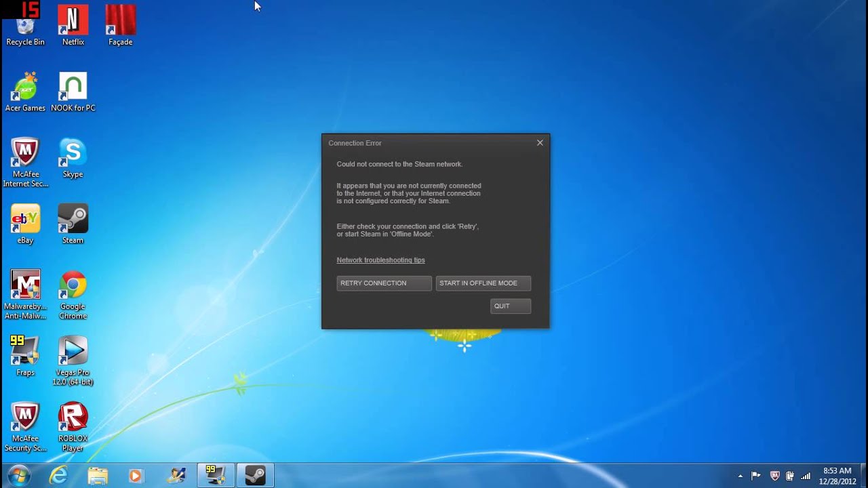Open Network troubleshooting tips link
Viewport: 868px width, 488px height.
pos(380,260)
